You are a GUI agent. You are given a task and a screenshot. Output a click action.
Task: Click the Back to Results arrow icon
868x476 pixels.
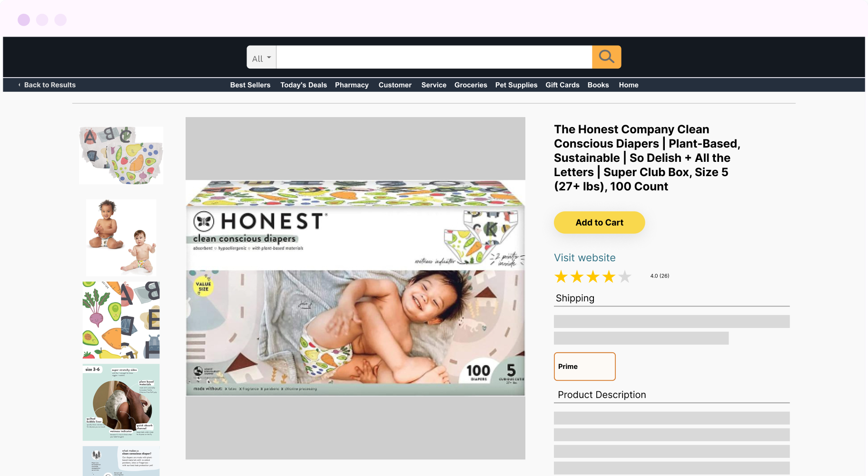click(20, 85)
